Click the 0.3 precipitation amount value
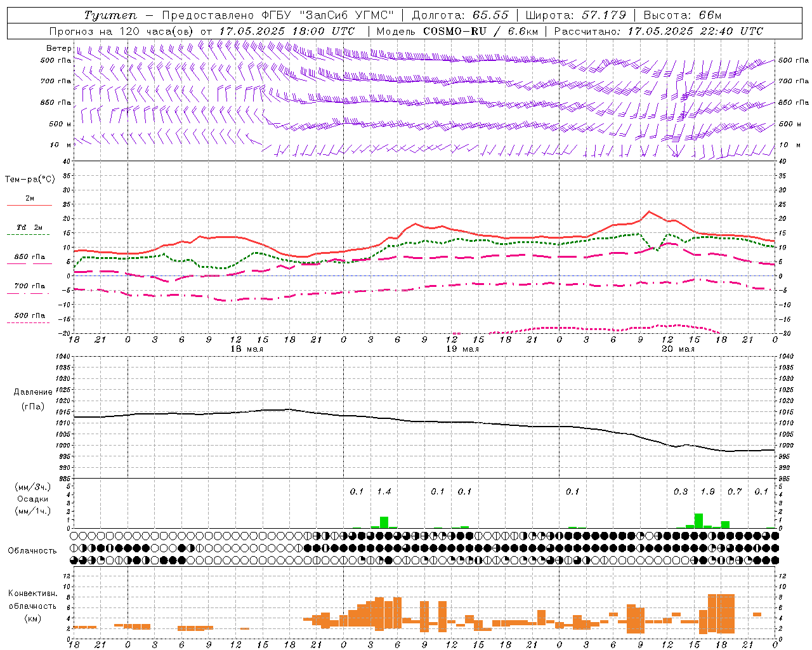Viewport: 812px width, 650px height. (x=681, y=491)
